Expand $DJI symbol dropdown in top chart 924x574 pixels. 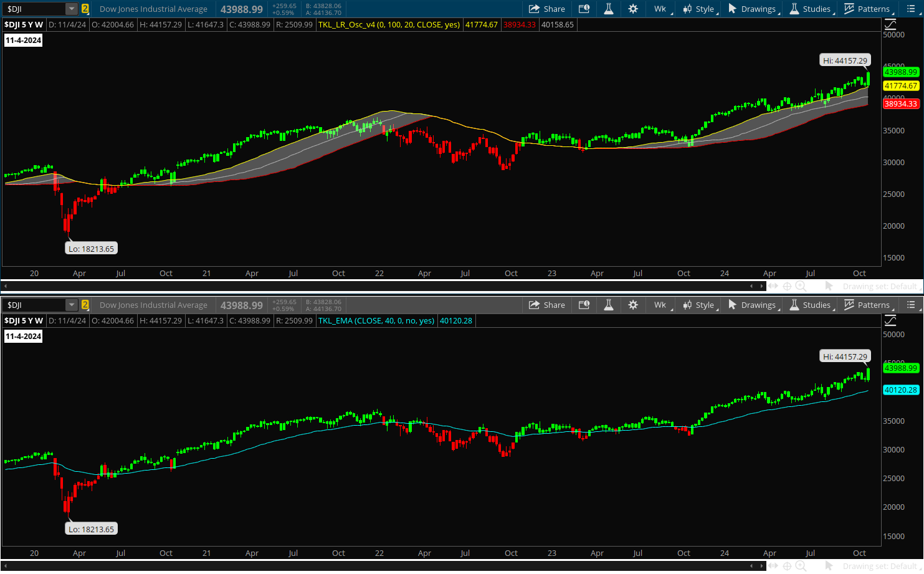[72, 9]
